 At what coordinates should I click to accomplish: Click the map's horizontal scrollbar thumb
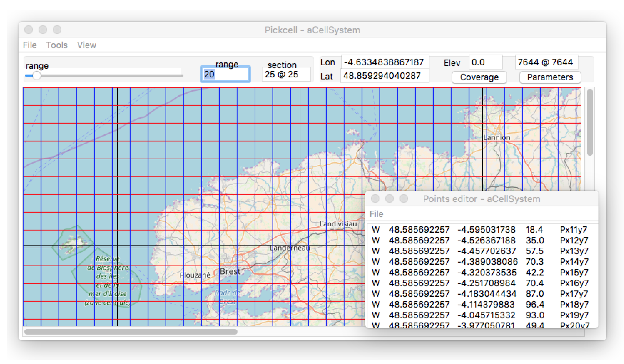click(131, 332)
